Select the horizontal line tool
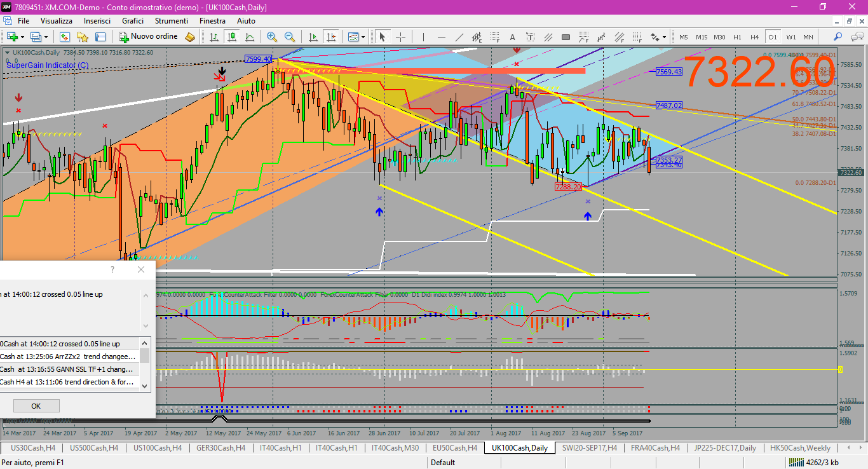 click(442, 37)
